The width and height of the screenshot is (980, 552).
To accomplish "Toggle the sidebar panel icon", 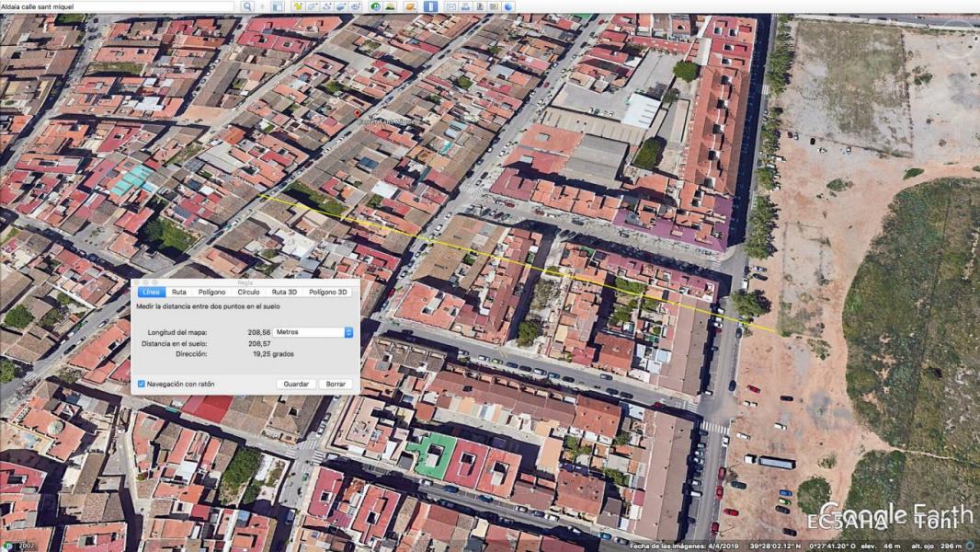I will point(277,6).
